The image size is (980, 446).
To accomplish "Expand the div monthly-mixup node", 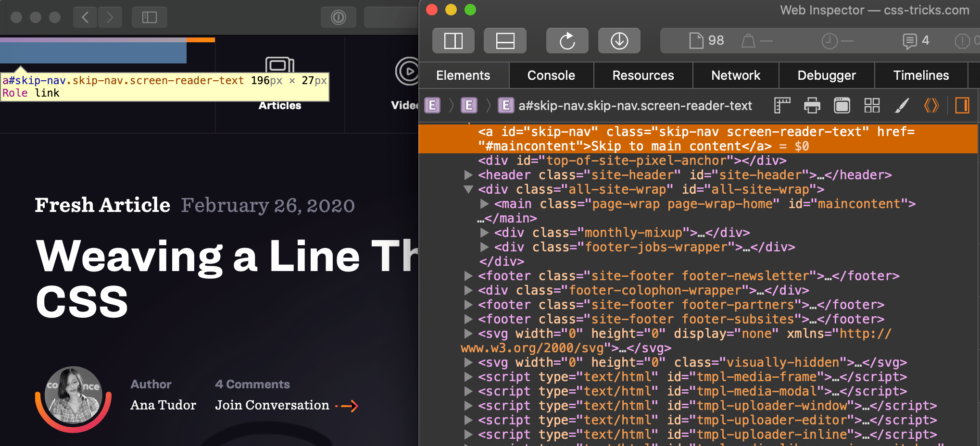I will pyautogui.click(x=484, y=233).
